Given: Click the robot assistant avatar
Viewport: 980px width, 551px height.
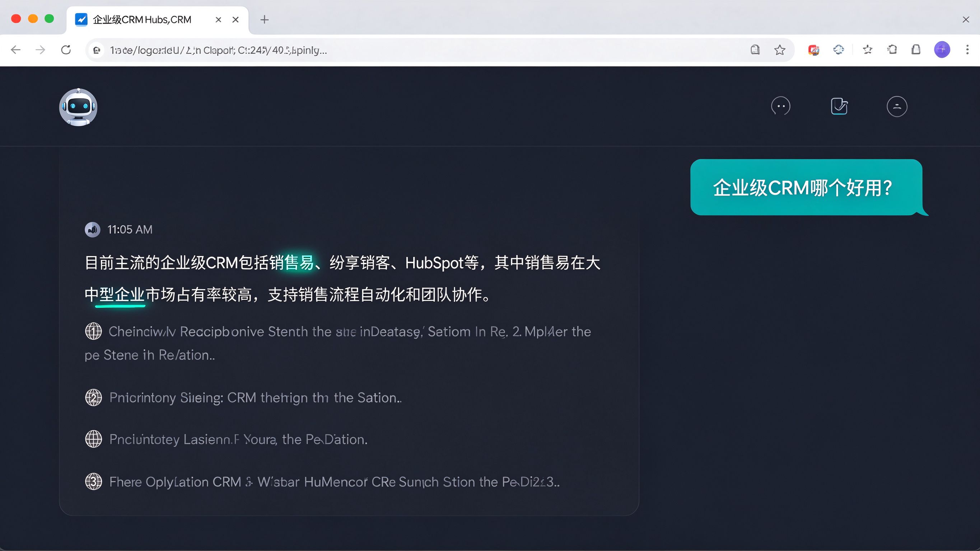Looking at the screenshot, I should coord(78,107).
